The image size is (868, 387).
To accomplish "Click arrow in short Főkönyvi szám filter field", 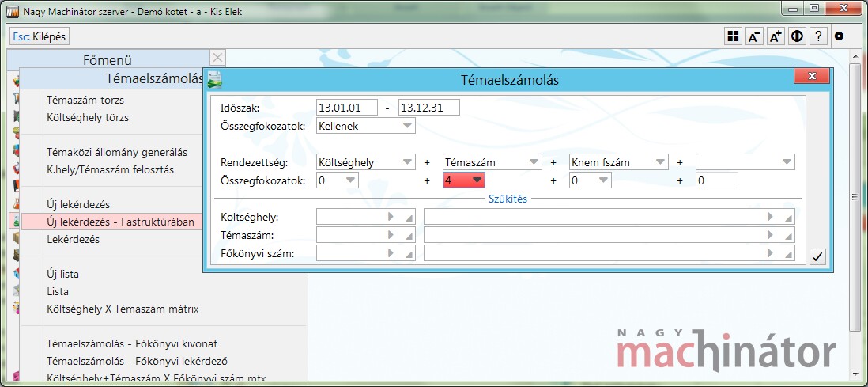I will tap(391, 252).
